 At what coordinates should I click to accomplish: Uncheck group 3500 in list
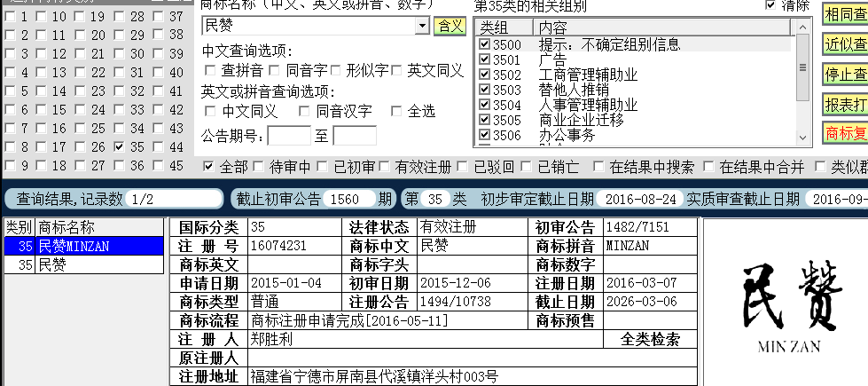(x=484, y=43)
